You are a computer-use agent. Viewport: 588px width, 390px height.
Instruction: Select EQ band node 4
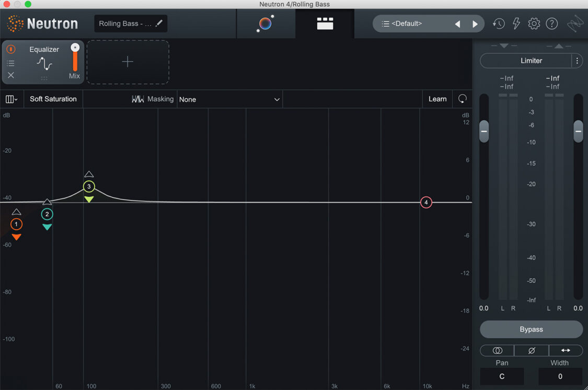pyautogui.click(x=426, y=202)
